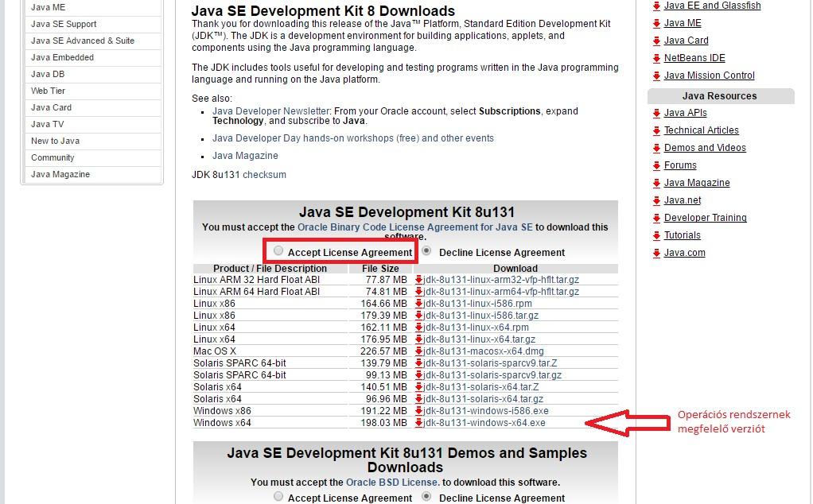Click Java Resources section header
Screen dimensions: 813x504
721,96
